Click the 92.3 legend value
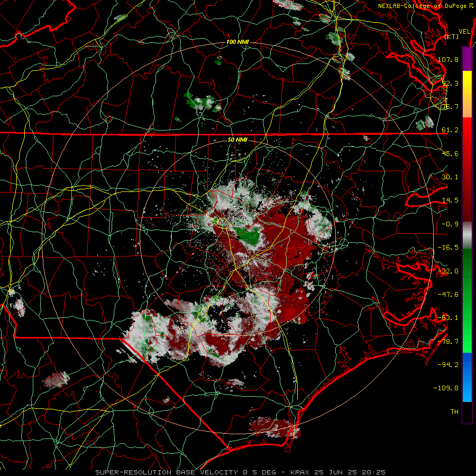476x476 pixels. click(450, 83)
